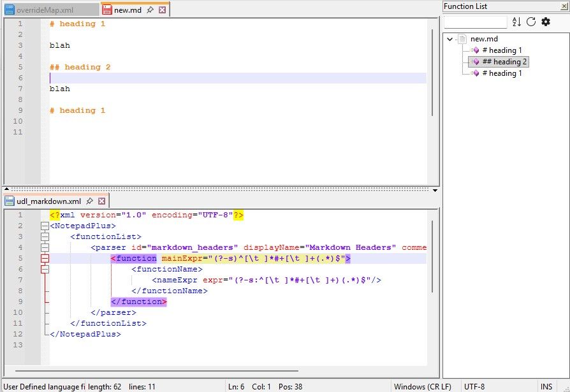Collapse the new.md tree node
The image size is (570, 392).
point(449,39)
